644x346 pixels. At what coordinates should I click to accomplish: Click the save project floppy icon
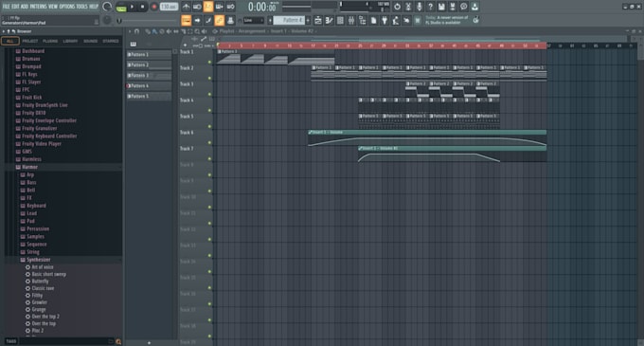[x=441, y=7]
